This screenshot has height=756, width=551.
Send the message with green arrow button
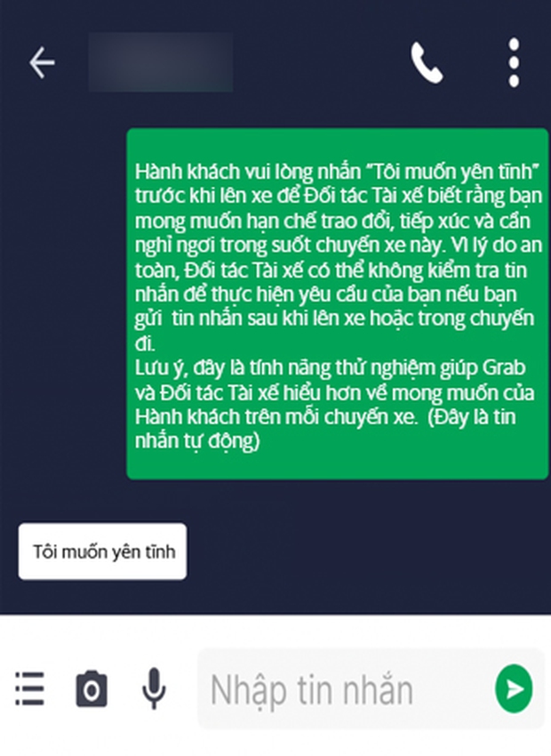(x=514, y=688)
